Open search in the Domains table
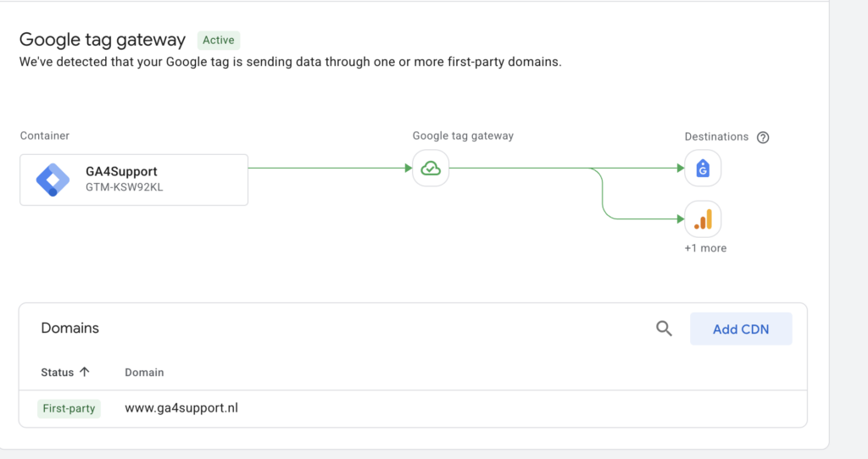The image size is (868, 459). [664, 329]
